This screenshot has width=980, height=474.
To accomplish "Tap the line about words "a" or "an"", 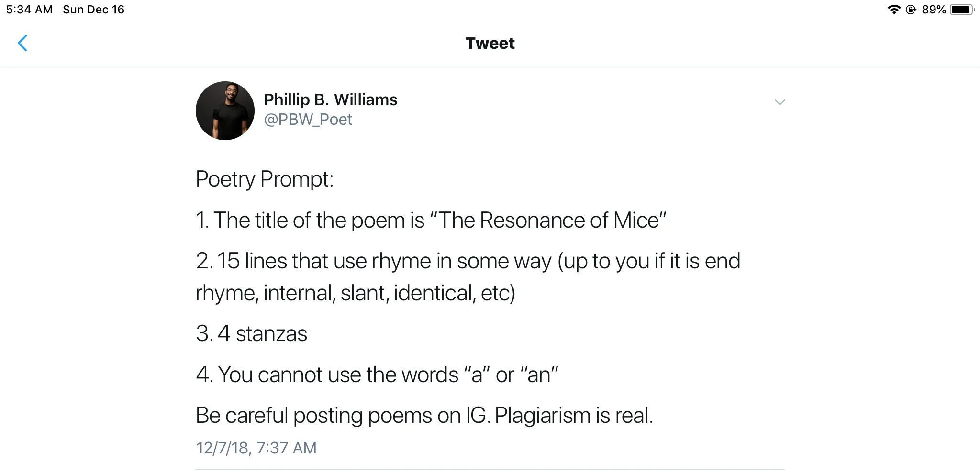I will (377, 375).
